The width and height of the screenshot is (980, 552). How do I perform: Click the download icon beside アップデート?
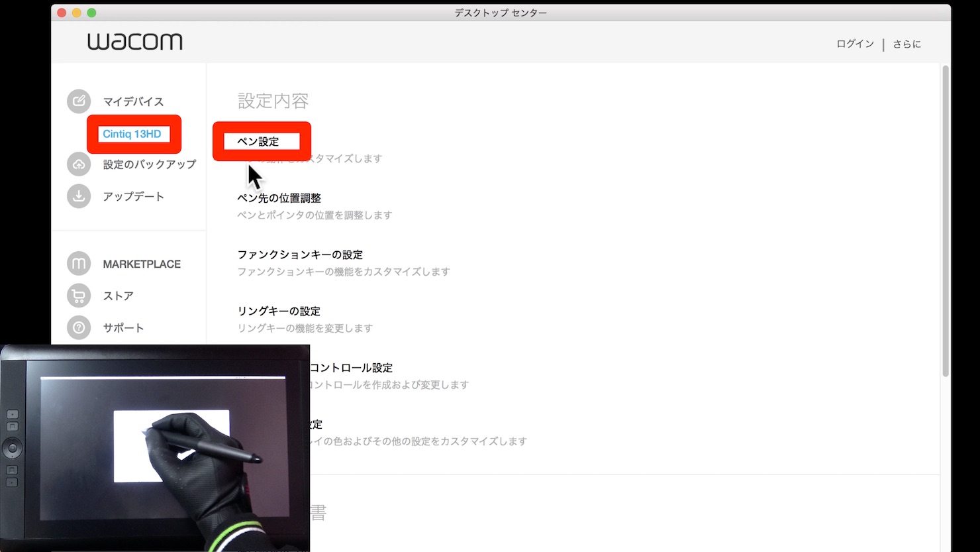[x=79, y=196]
